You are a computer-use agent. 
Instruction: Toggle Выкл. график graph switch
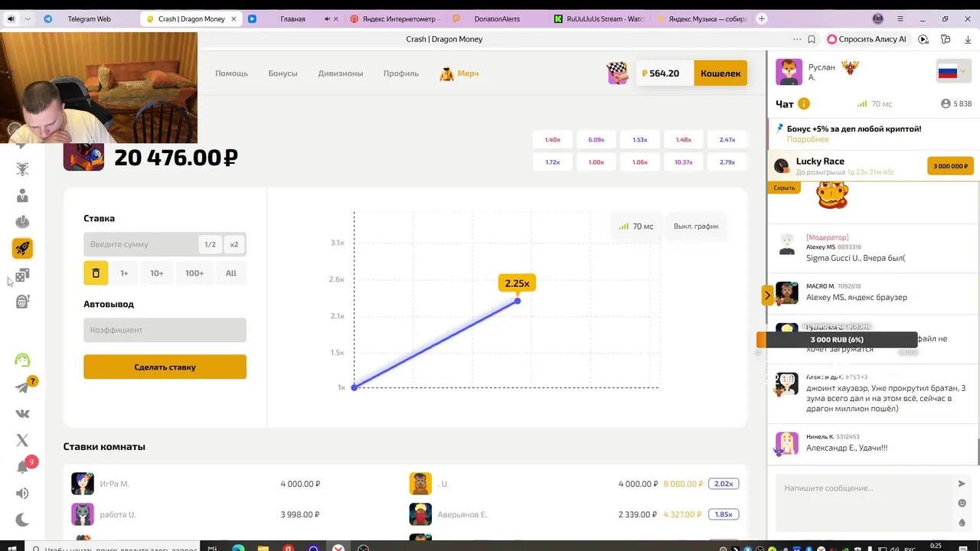coord(696,227)
